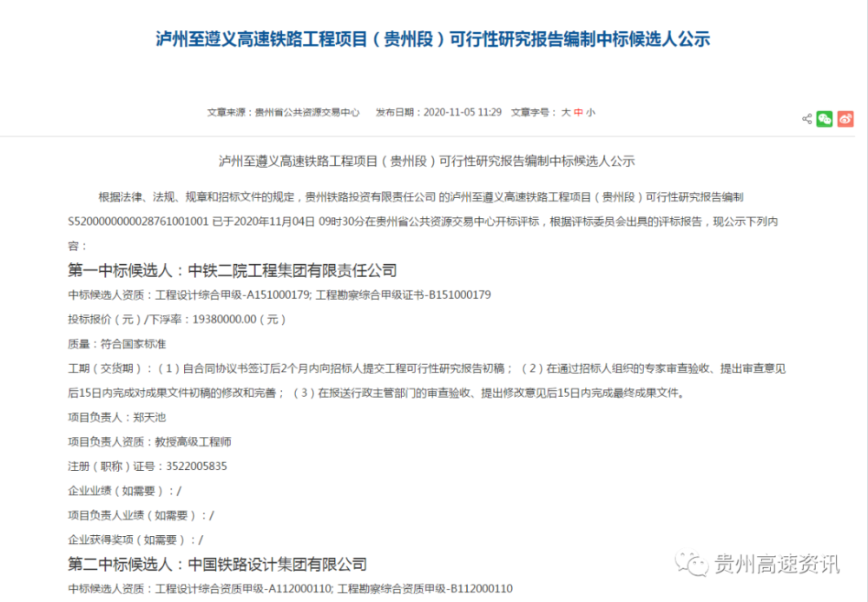
Task: Click the line 质量：符合国家标准
Action: click(117, 344)
